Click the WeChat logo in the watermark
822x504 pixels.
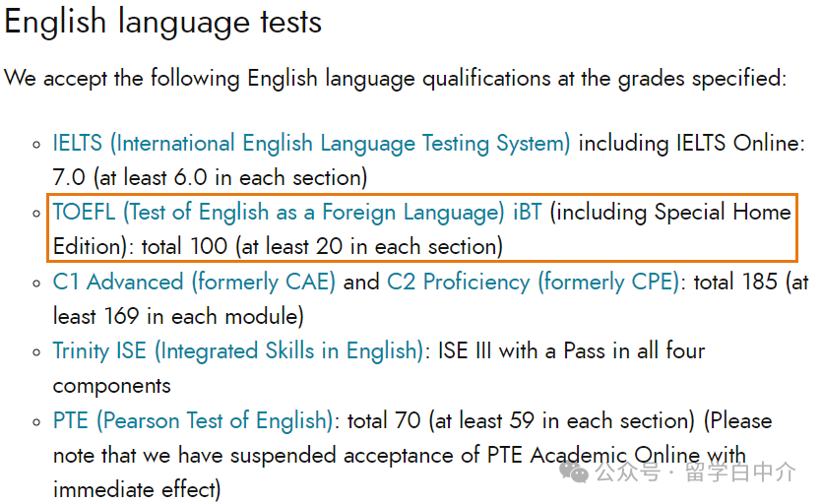pyautogui.click(x=574, y=472)
